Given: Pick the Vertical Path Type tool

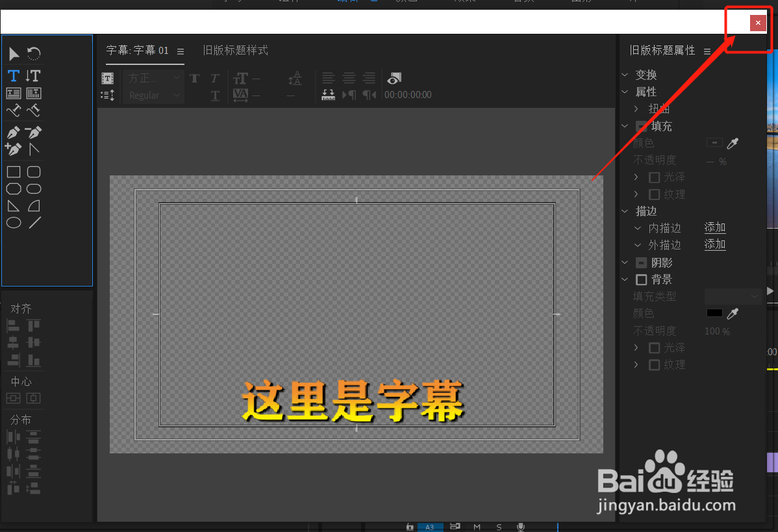Looking at the screenshot, I should click(x=33, y=110).
